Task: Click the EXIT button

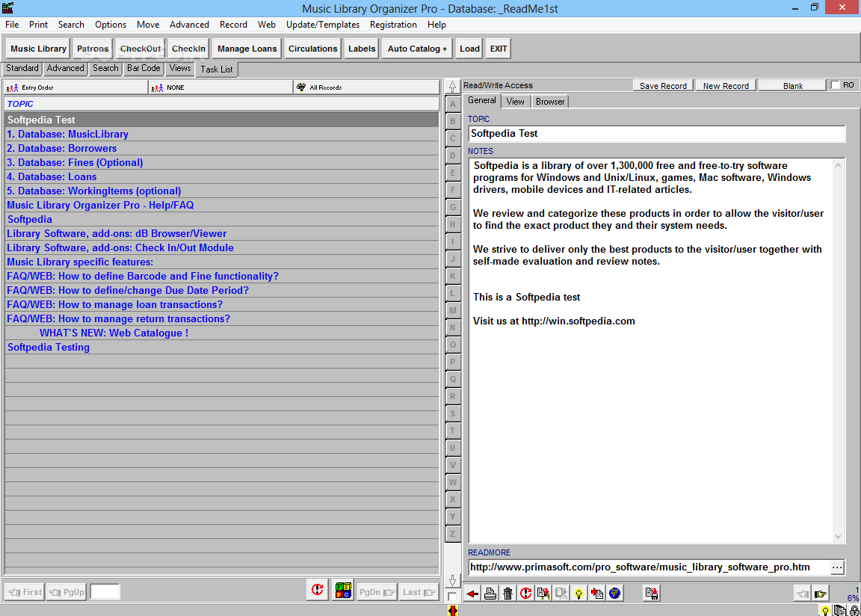Action: click(499, 49)
